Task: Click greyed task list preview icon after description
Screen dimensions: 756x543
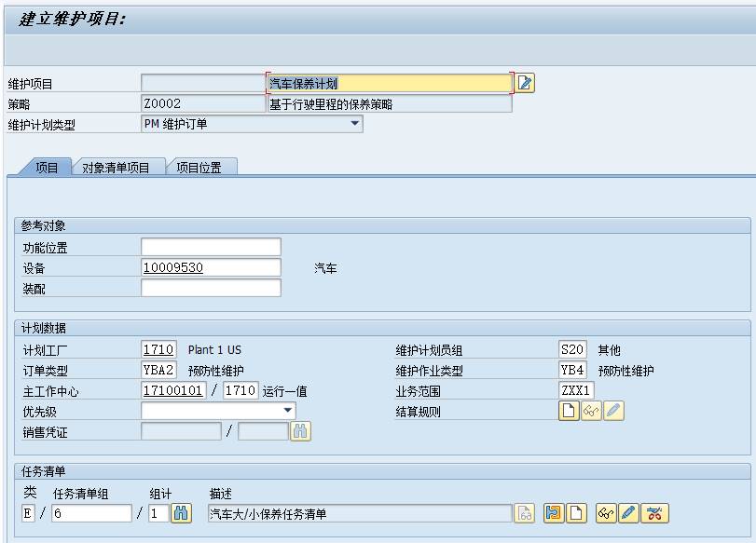Action: 525,513
